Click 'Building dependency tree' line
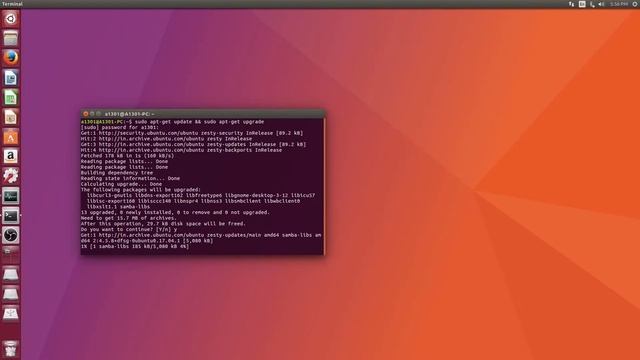Screen dimensions: 640x360 [x=117, y=173]
